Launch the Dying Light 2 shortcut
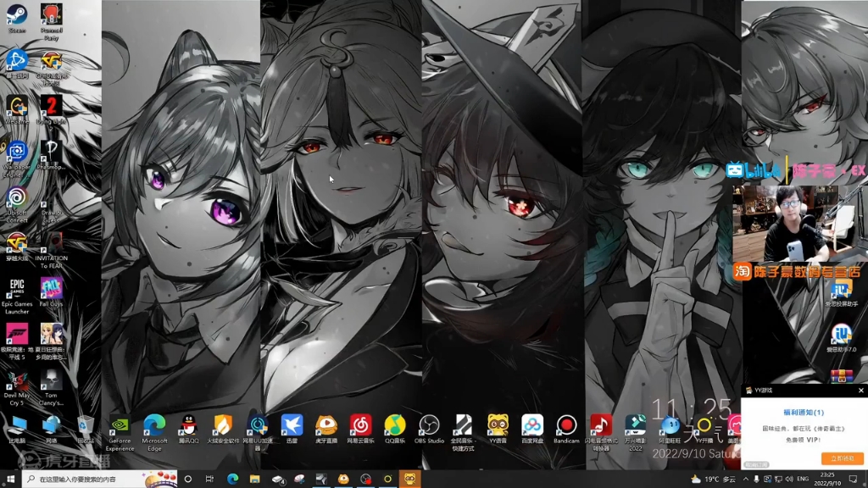Image resolution: width=868 pixels, height=488 pixels. 51,113
